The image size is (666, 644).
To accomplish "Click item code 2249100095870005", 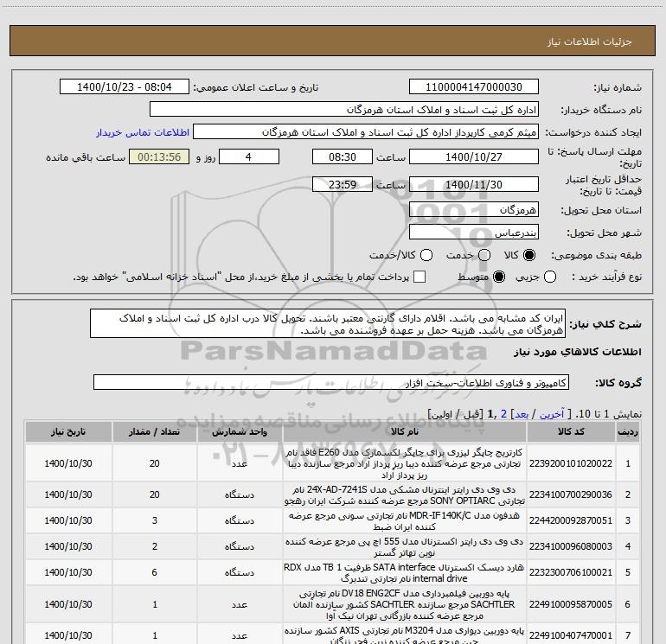I will [x=571, y=604].
